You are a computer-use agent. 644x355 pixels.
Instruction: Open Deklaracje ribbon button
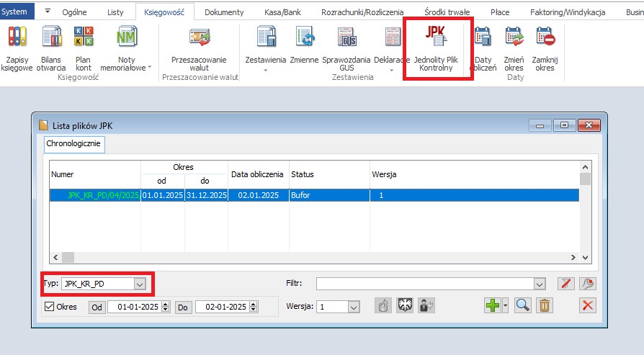point(391,48)
